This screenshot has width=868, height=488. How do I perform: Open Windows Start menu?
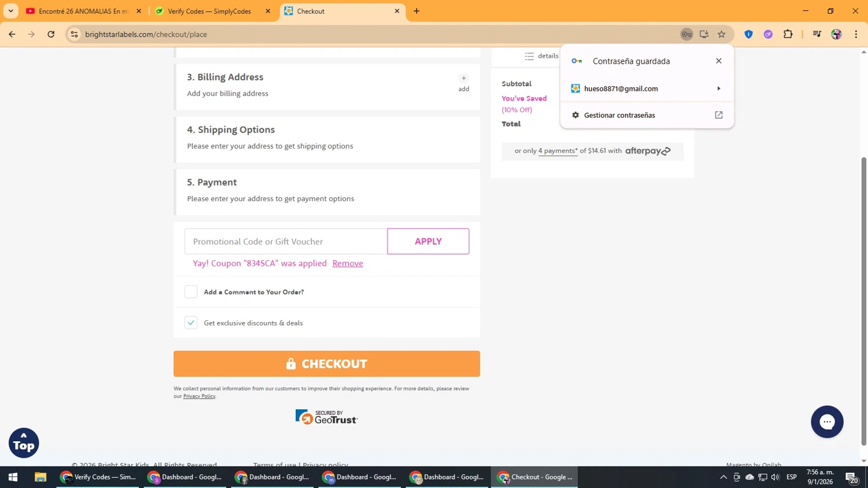tap(13, 477)
